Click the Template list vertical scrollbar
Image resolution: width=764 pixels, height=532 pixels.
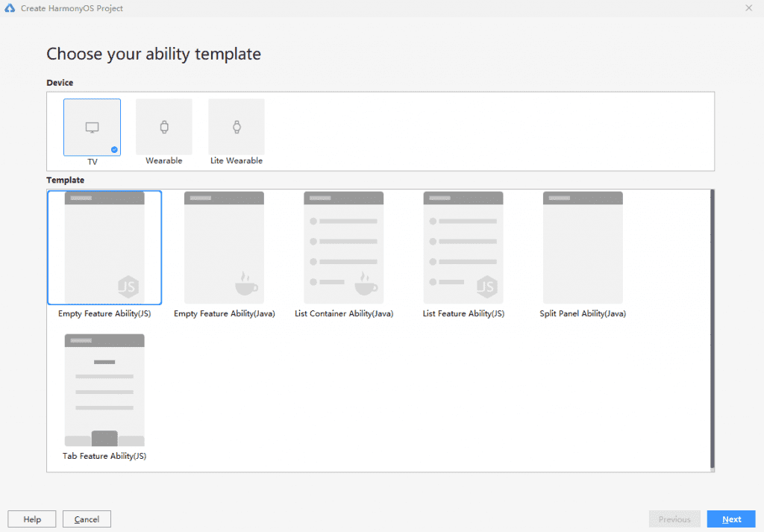(x=712, y=329)
